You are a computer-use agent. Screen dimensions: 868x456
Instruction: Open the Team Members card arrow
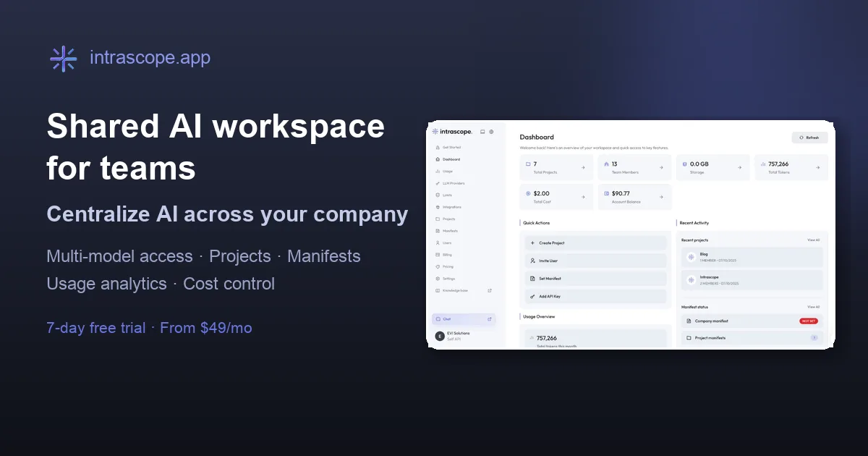coord(661,167)
